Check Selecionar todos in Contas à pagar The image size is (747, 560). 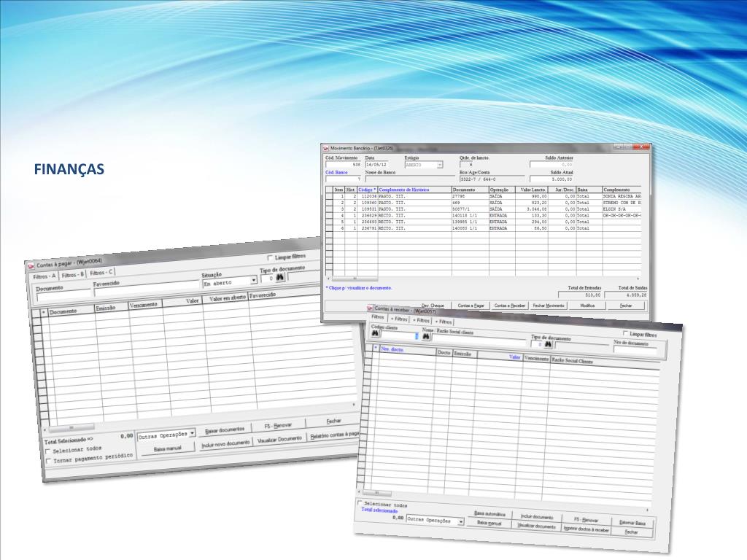(x=47, y=451)
